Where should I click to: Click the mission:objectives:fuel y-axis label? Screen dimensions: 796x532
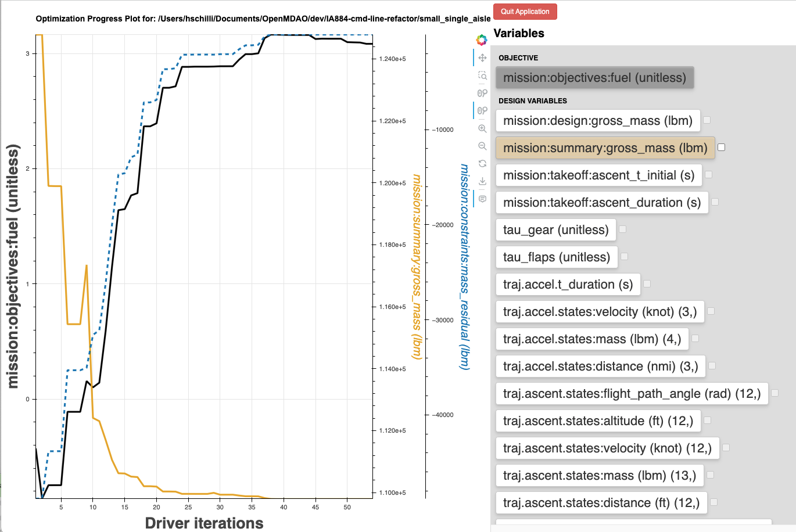(x=13, y=266)
